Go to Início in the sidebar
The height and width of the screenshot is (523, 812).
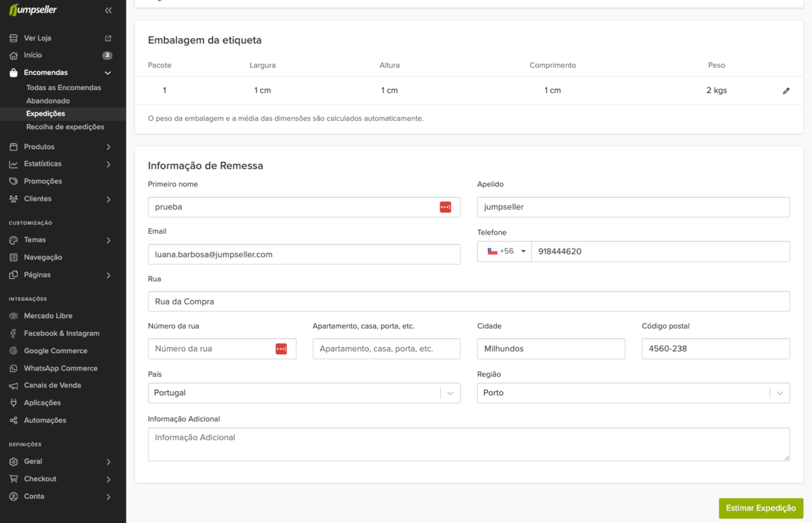coord(33,55)
